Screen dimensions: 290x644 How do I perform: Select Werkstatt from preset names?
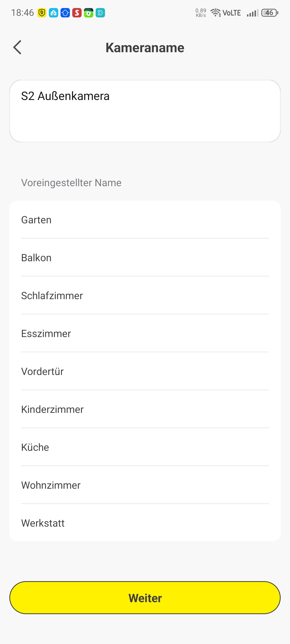pyautogui.click(x=145, y=523)
